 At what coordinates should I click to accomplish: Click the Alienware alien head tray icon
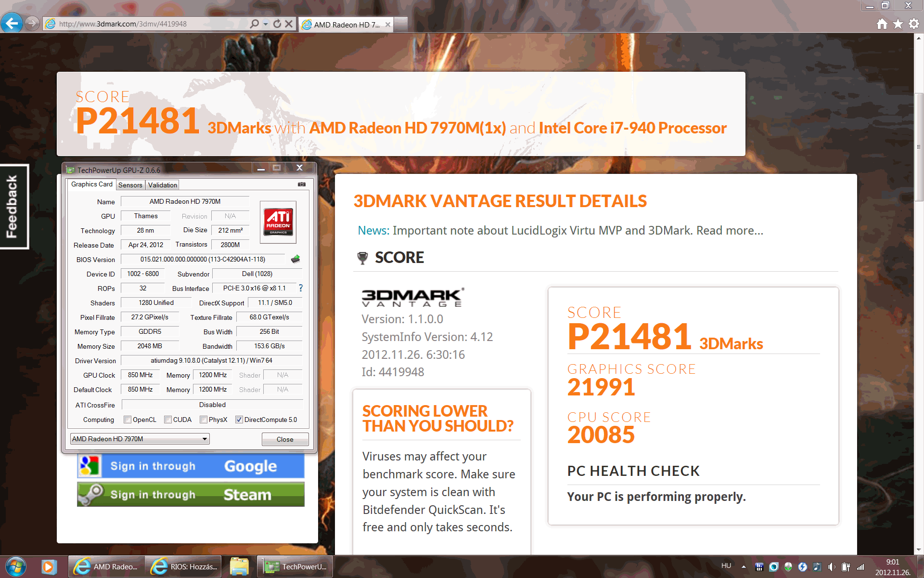coord(788,567)
